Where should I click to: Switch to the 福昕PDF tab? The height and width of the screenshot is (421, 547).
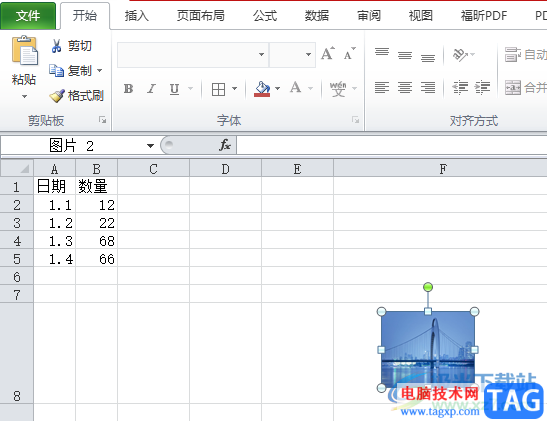tap(484, 16)
